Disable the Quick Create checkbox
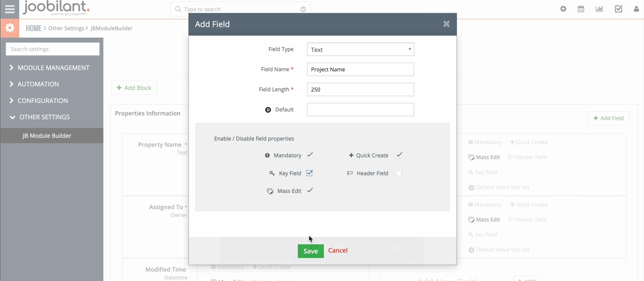644x281 pixels. click(399, 155)
